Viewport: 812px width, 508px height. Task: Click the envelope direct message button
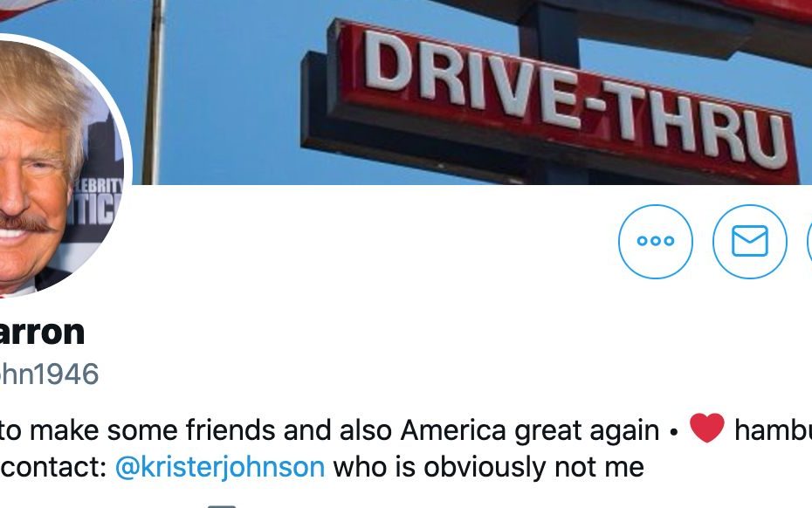(749, 241)
